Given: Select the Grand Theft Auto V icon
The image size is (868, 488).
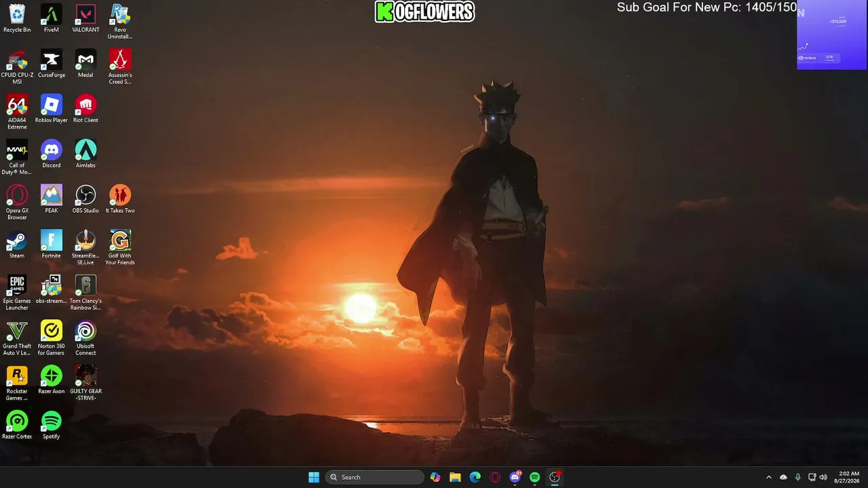Looking at the screenshot, I should coord(17,338).
